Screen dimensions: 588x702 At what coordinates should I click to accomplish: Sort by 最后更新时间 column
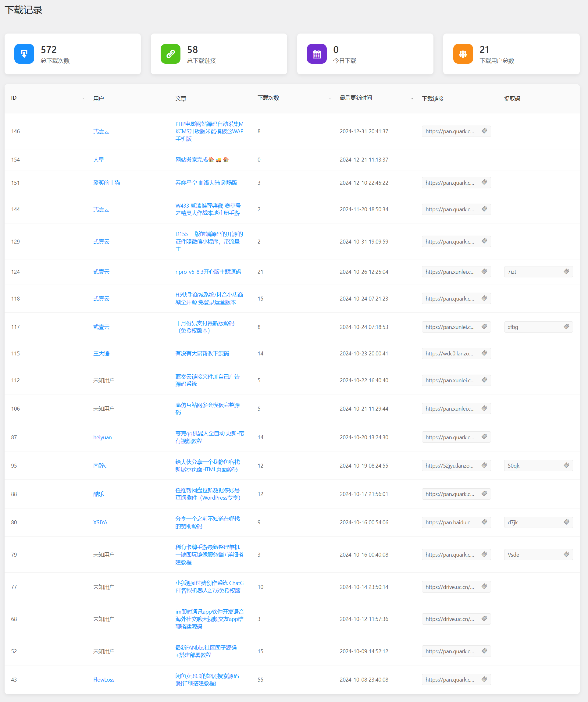[x=412, y=99]
